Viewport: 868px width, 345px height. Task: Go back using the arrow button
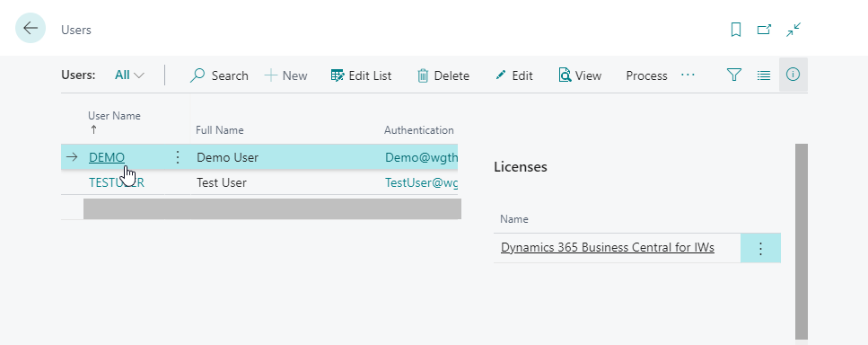[31, 28]
